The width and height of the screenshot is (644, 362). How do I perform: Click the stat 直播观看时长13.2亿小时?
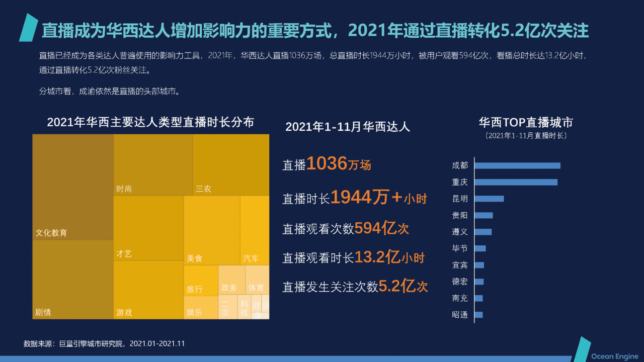tap(354, 258)
